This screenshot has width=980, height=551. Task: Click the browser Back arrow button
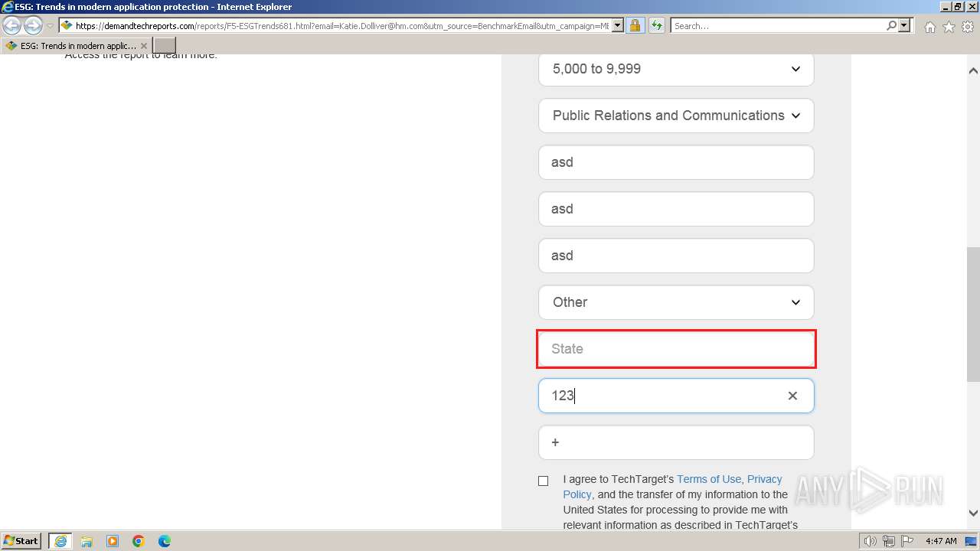tap(12, 26)
